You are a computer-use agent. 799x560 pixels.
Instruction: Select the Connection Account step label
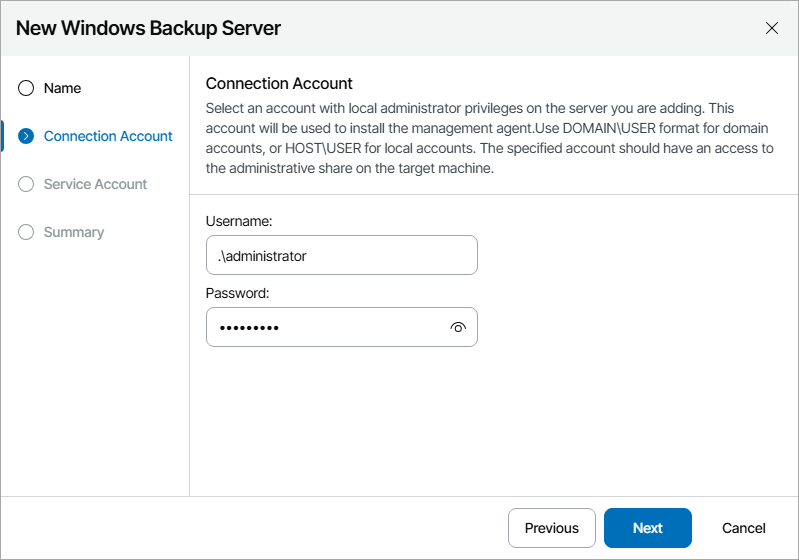(108, 136)
